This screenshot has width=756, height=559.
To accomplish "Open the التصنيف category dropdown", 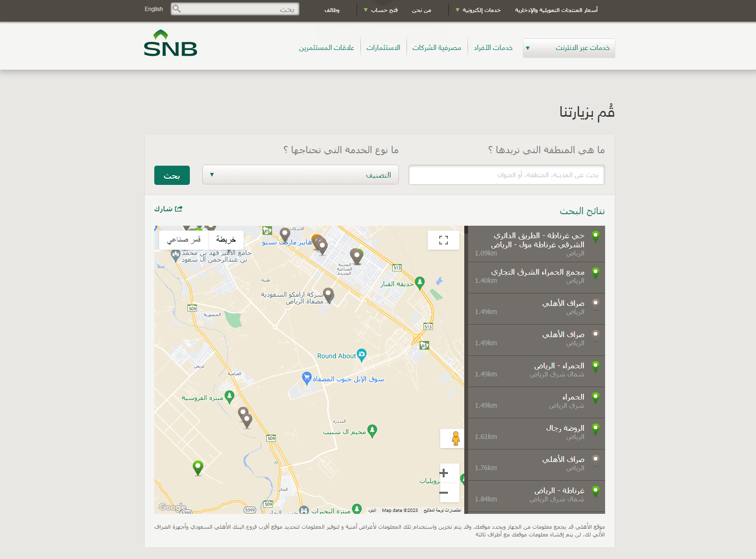I will pyautogui.click(x=300, y=175).
